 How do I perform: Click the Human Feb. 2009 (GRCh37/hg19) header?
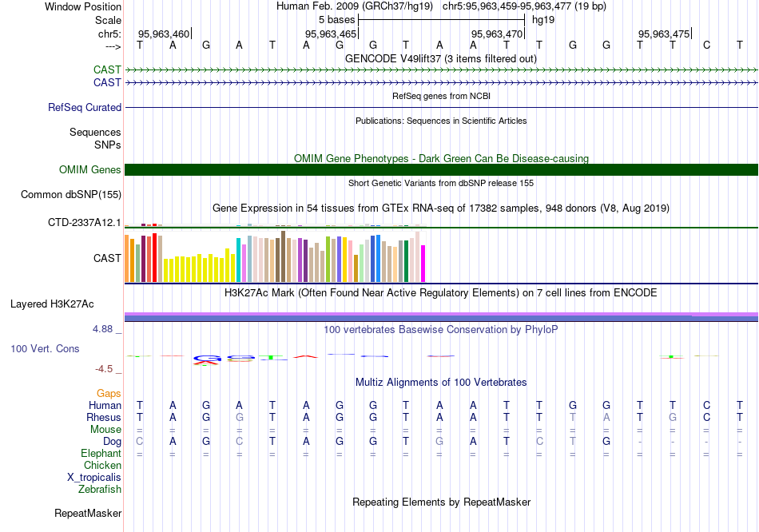355,6
